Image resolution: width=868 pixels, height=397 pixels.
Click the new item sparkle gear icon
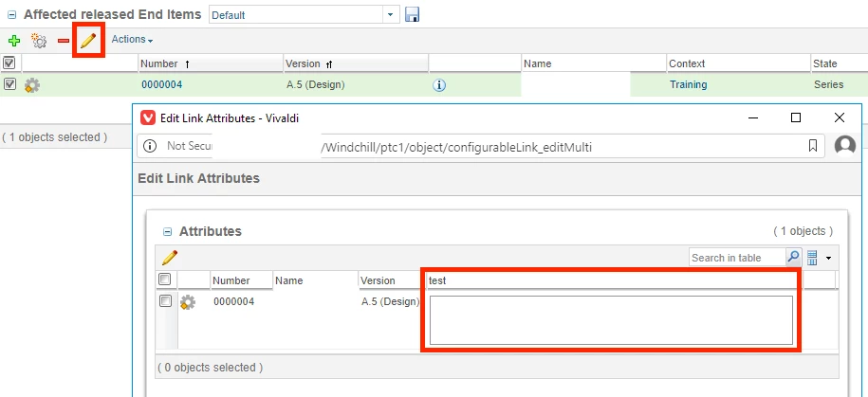[39, 41]
